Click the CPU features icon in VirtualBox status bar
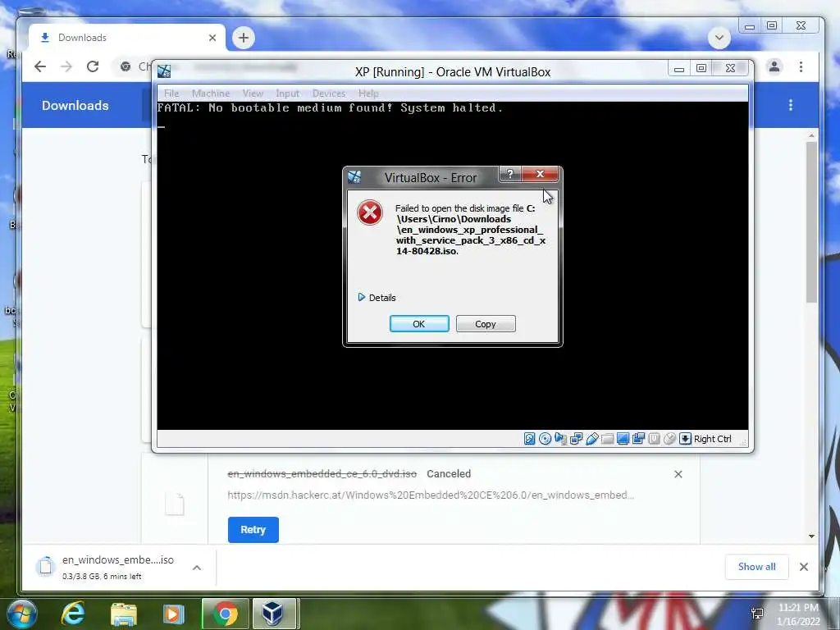Screen dimensions: 840x630 654,439
